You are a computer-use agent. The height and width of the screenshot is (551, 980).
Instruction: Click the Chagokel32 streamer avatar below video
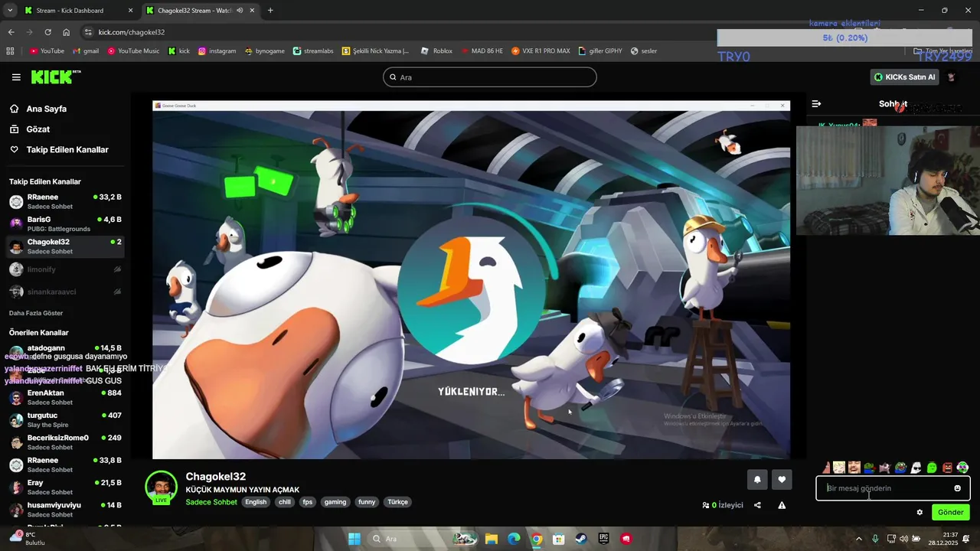click(161, 487)
